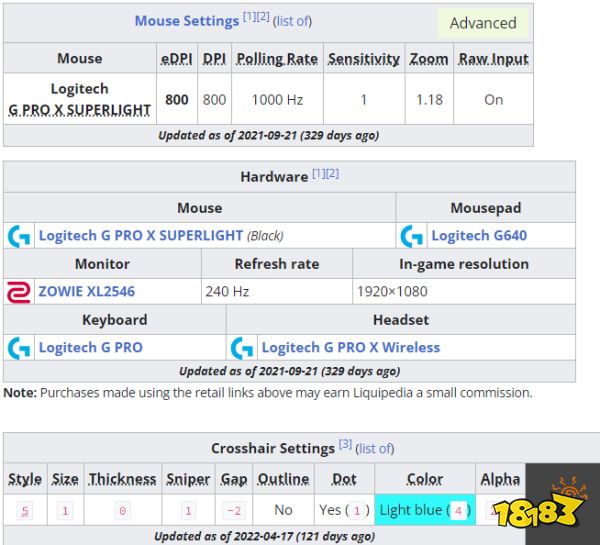Open Logitech G PRO X Wireless headset link
Viewport: 600px width, 545px height.
pos(351,348)
